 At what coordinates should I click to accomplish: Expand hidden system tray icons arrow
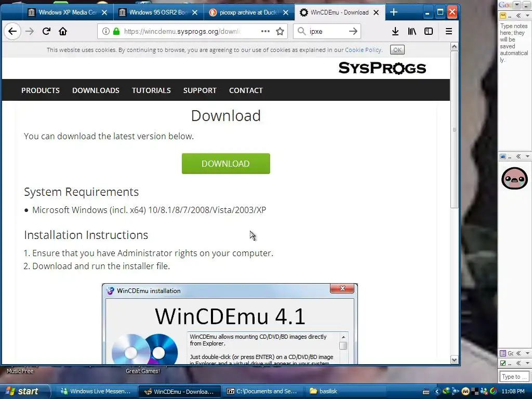(436, 392)
